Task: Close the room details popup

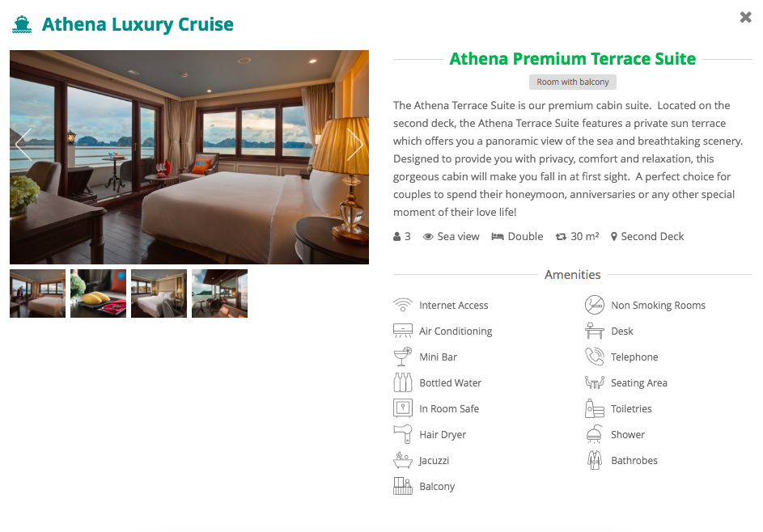Action: click(x=745, y=17)
